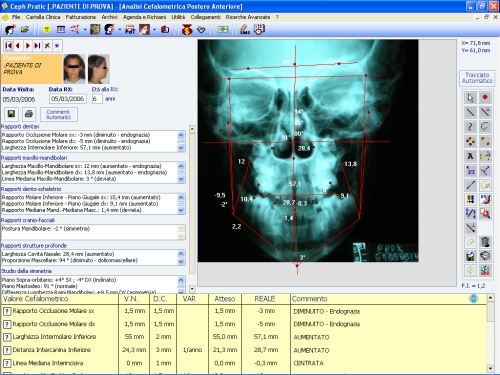Image resolution: width=500 pixels, height=375 pixels.
Task: Click the Età alla RX age field
Action: pos(97,99)
